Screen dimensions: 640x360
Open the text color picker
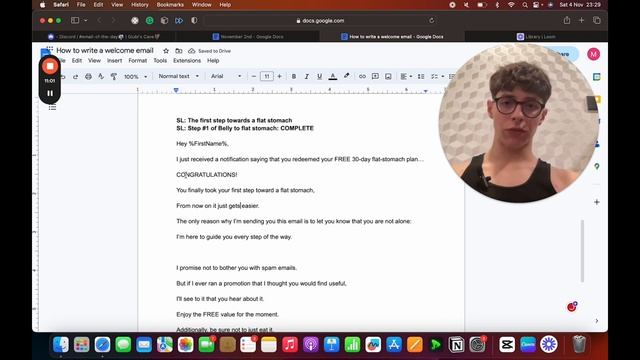click(x=333, y=76)
